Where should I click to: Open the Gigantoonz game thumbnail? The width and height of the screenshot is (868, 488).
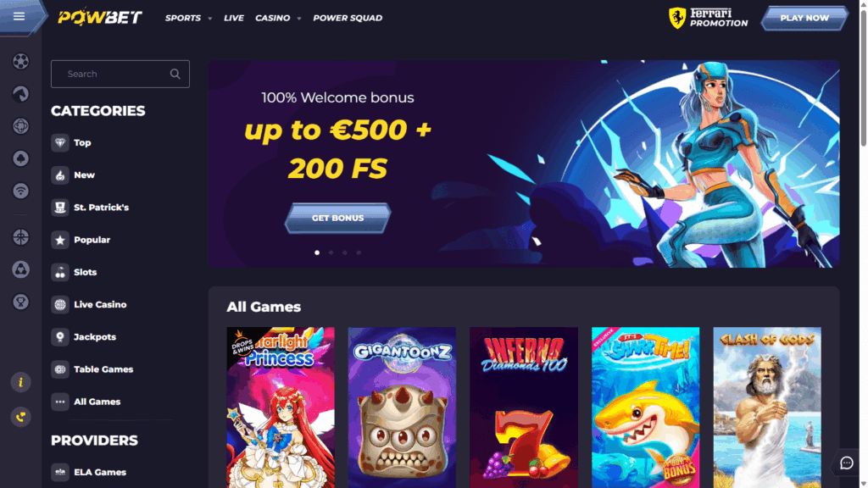[402, 408]
